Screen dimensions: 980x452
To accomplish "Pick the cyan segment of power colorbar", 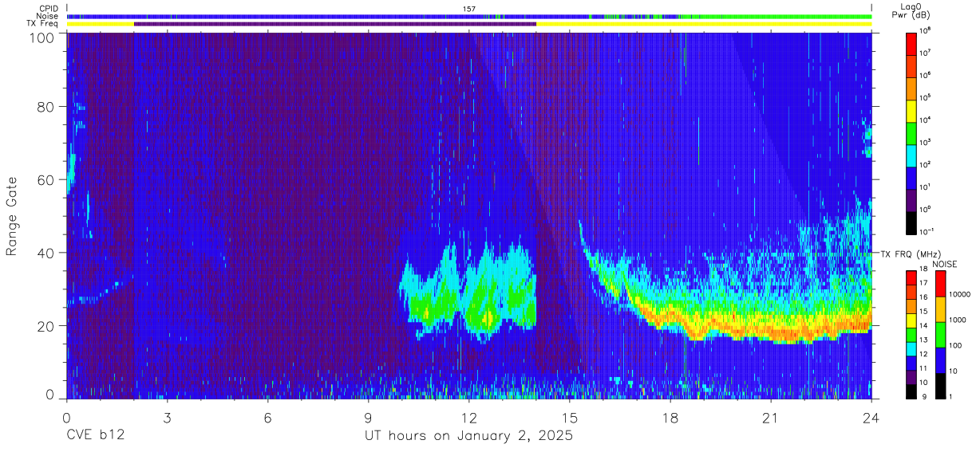I will 912,155.
